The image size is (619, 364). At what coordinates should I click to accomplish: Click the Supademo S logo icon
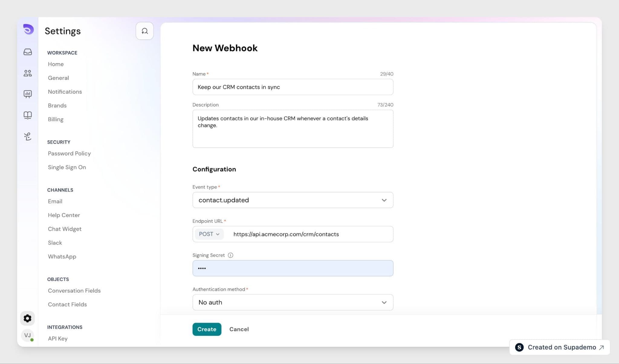pos(519,347)
